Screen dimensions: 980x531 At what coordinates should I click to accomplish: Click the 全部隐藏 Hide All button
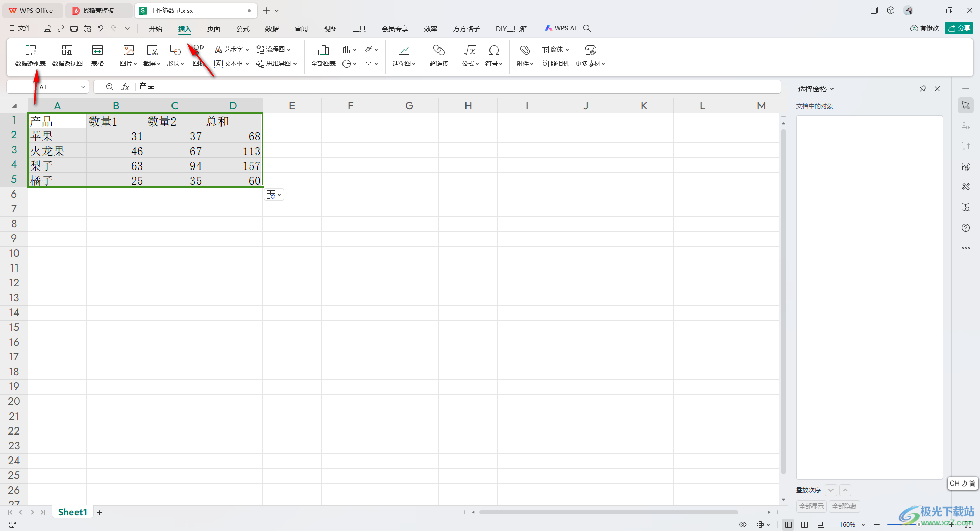click(x=844, y=506)
